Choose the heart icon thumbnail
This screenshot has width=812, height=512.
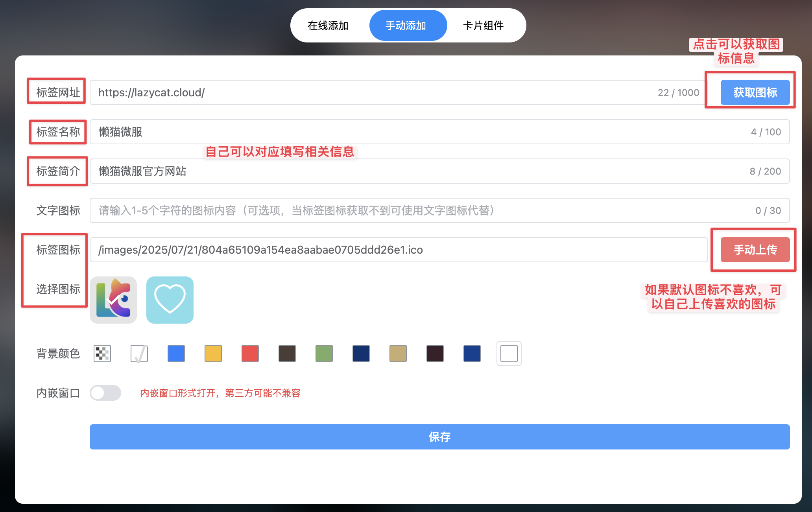170,300
